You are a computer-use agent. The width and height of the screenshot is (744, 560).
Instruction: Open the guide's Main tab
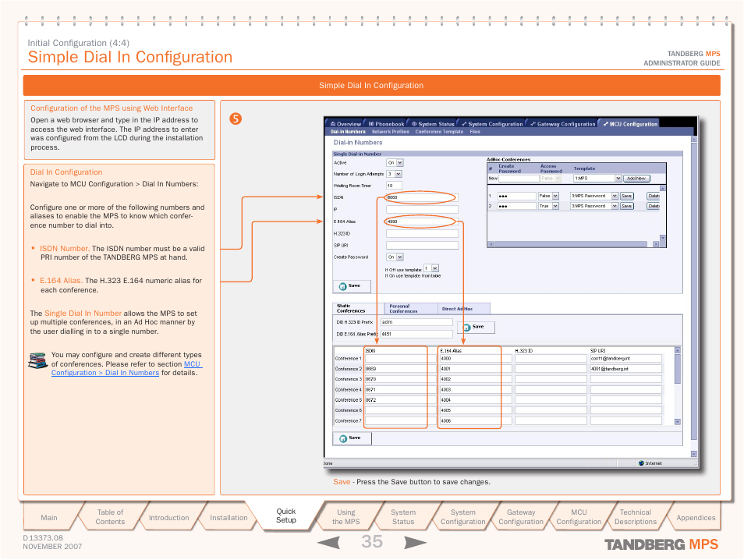(49, 518)
